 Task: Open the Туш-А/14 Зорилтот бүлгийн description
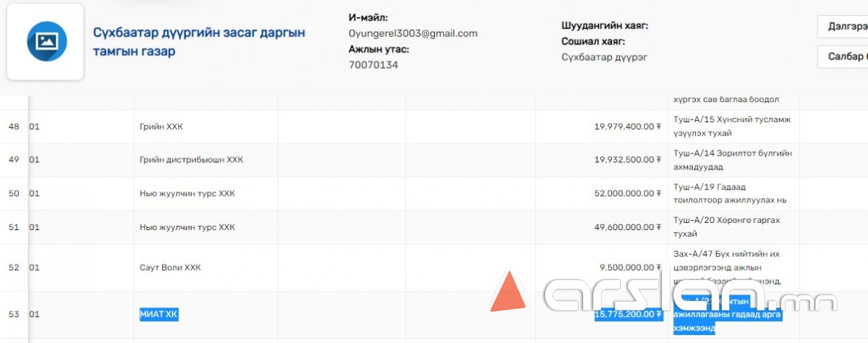[x=732, y=160]
